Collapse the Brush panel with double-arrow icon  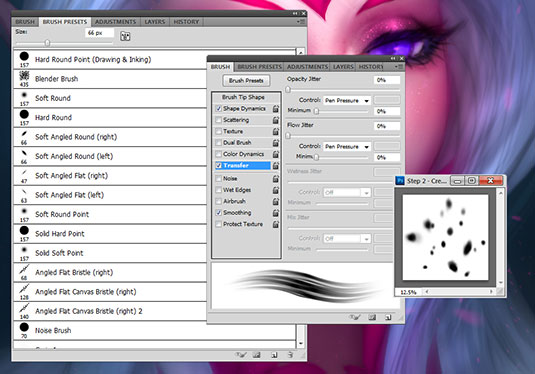tap(393, 58)
